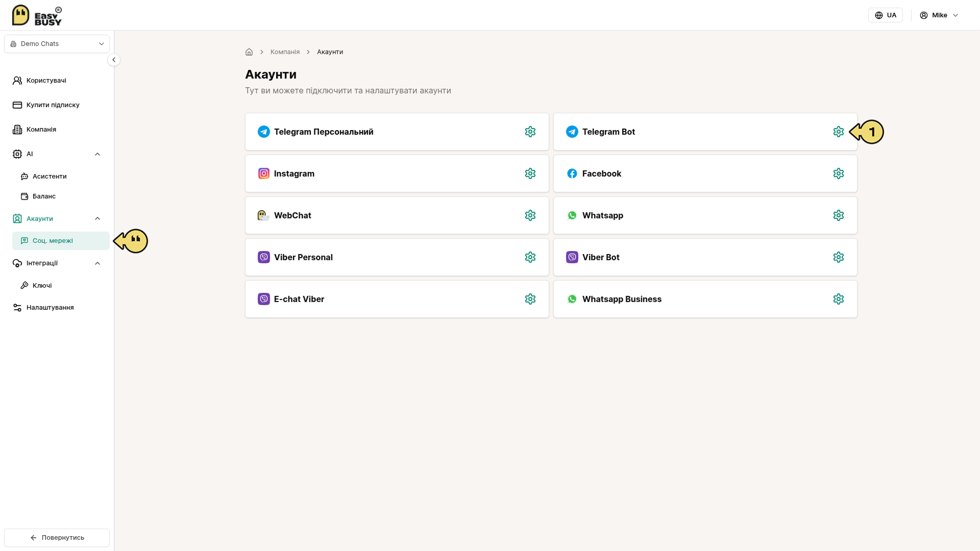980x551 pixels.
Task: Open Баланс under AI
Action: (x=61, y=196)
